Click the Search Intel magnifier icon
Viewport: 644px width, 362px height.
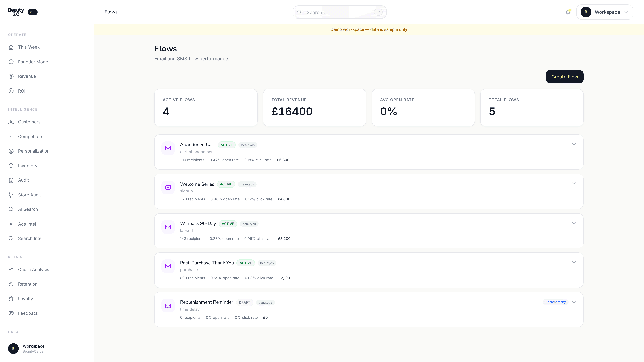[x=11, y=239]
